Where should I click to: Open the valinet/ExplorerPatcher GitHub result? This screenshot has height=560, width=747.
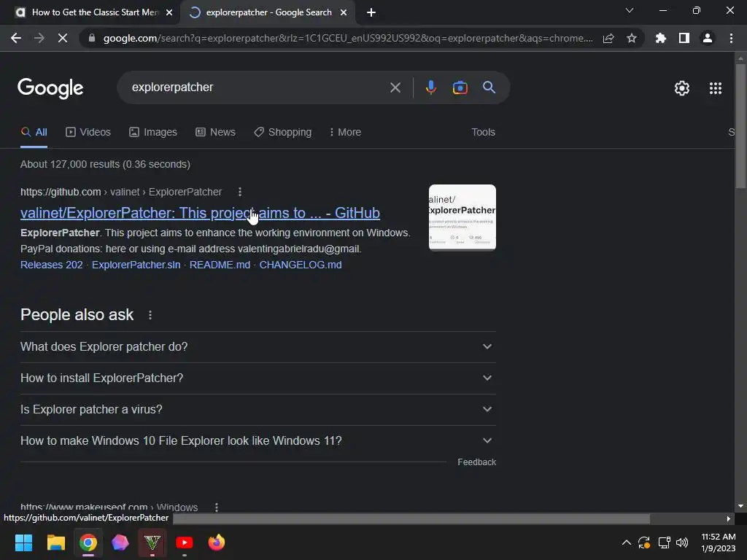pyautogui.click(x=200, y=213)
